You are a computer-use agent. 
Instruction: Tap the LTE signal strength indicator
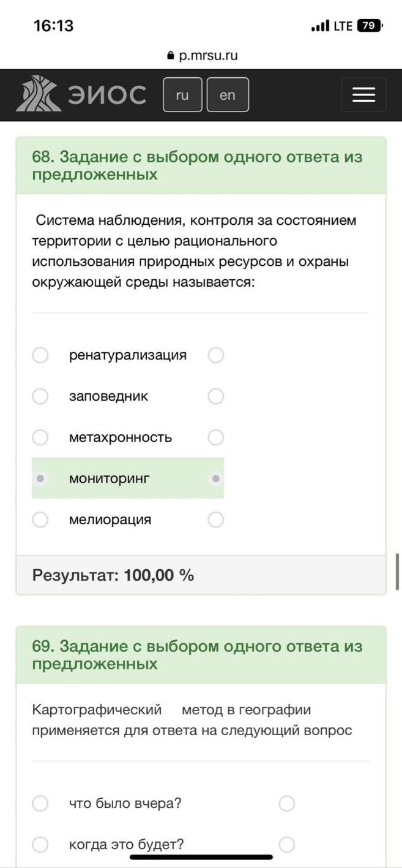(320, 26)
